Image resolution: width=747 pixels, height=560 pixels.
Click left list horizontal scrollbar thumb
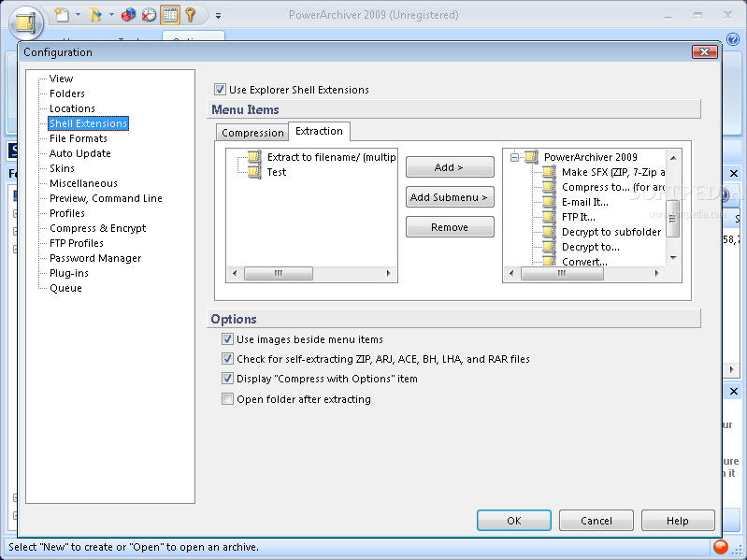tap(279, 273)
